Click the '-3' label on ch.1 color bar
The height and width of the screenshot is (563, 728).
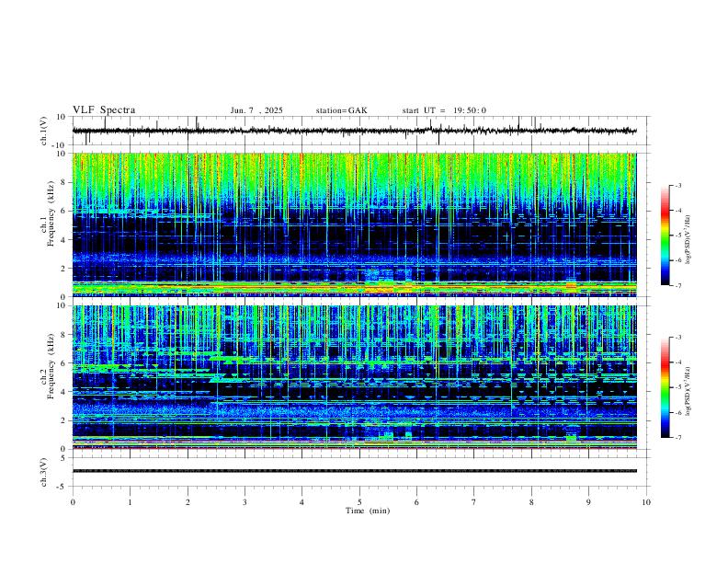click(x=677, y=185)
